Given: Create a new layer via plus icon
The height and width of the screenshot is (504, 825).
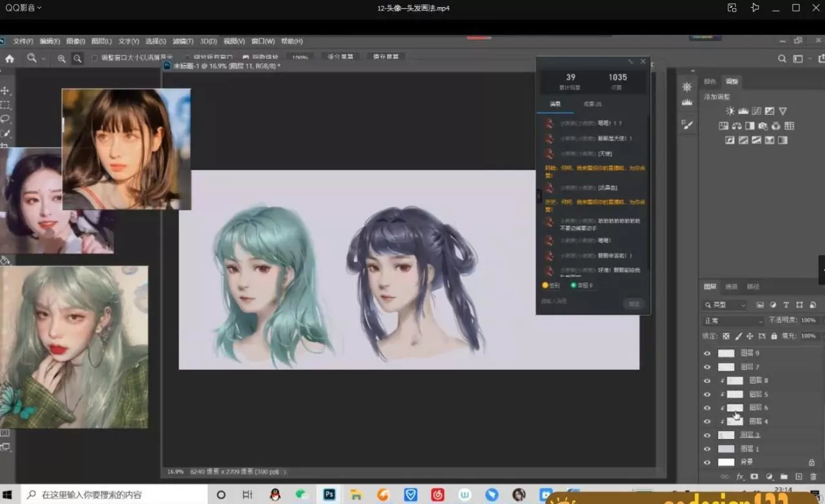Looking at the screenshot, I should pos(799,477).
